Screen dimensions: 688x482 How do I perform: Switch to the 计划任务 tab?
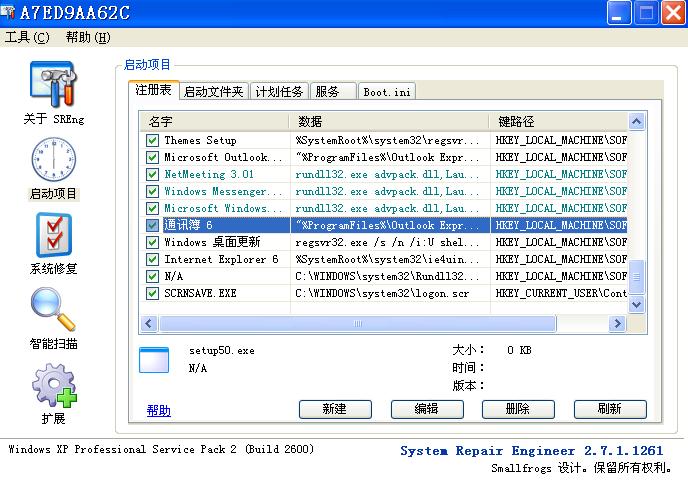pyautogui.click(x=279, y=92)
